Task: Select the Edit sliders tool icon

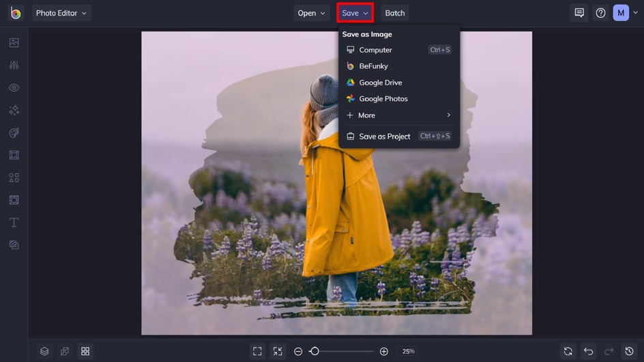Action: [x=14, y=65]
